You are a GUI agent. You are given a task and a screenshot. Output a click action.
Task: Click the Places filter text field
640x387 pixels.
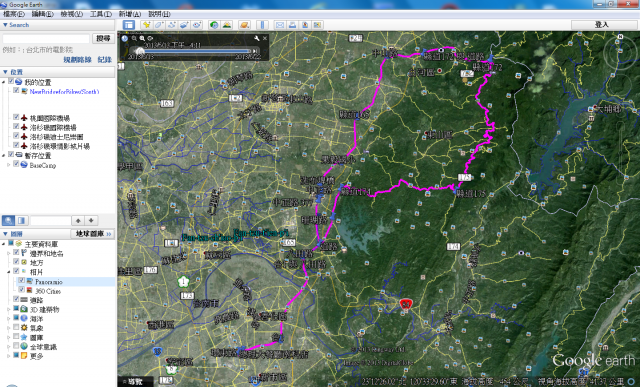pyautogui.click(x=51, y=220)
